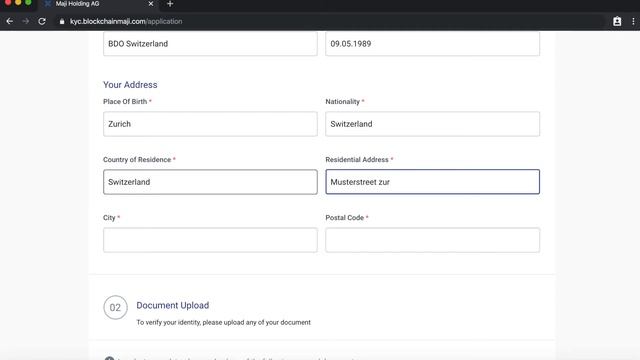Image resolution: width=640 pixels, height=360 pixels.
Task: Click the Your Address heading
Action: 130,84
